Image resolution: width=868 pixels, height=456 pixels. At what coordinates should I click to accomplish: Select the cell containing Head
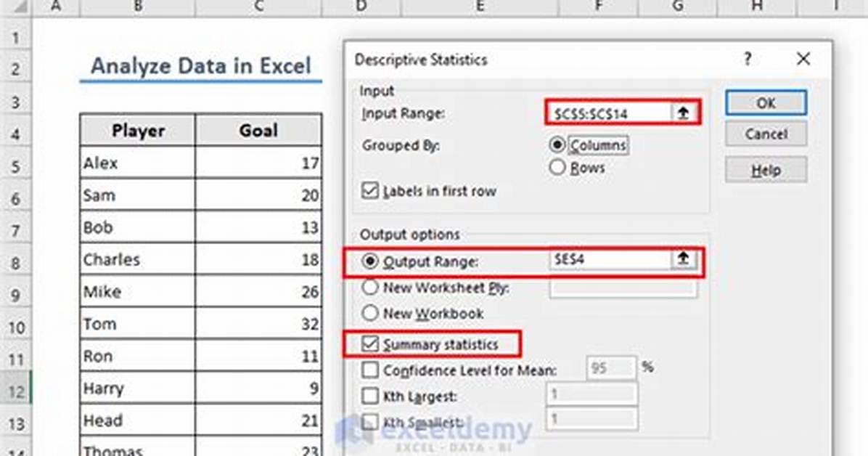click(138, 420)
